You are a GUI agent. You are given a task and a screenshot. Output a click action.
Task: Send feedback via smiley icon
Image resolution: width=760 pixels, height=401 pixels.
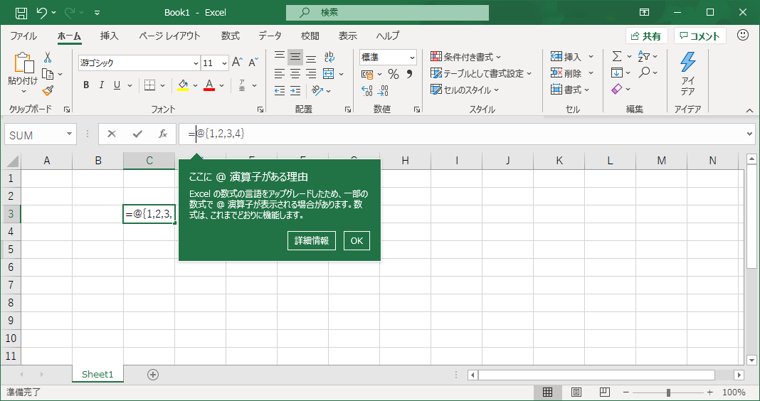(x=743, y=35)
